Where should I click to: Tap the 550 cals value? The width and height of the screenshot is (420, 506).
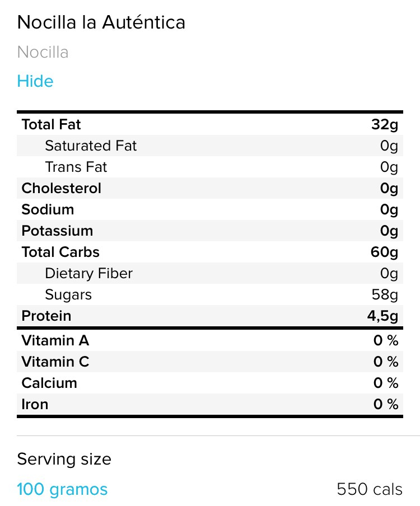click(x=369, y=489)
